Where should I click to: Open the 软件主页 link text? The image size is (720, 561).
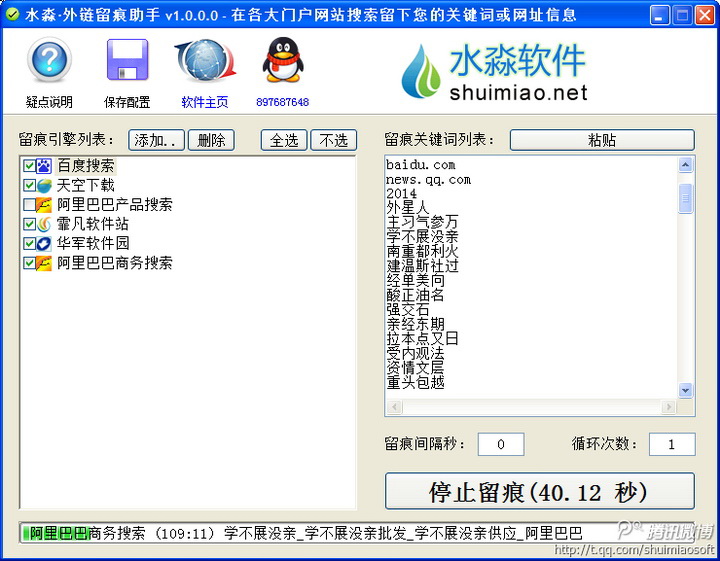[x=205, y=102]
